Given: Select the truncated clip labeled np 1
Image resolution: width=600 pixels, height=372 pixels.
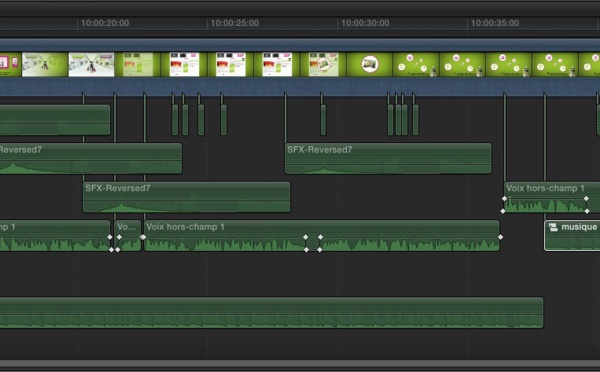Looking at the screenshot, I should pos(55,235).
